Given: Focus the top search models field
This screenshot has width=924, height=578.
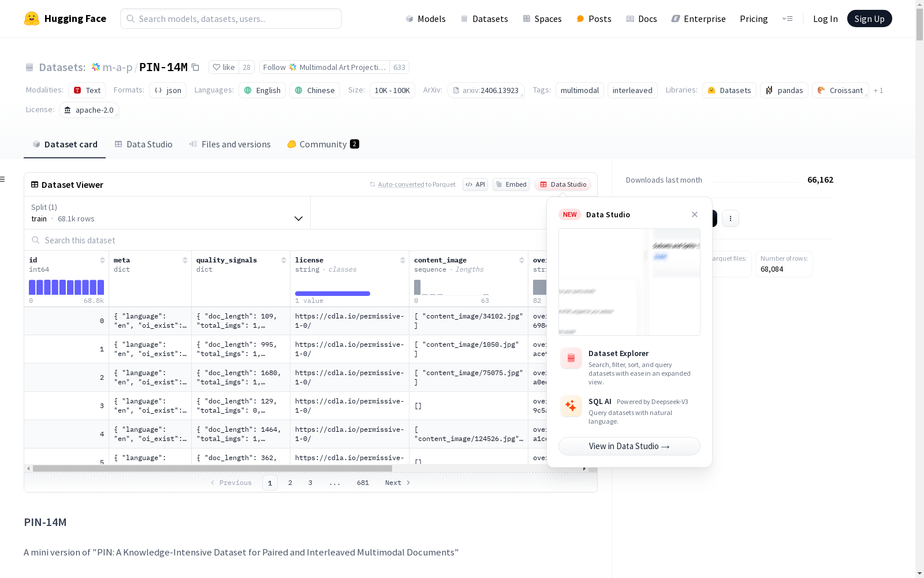Looking at the screenshot, I should [x=231, y=18].
